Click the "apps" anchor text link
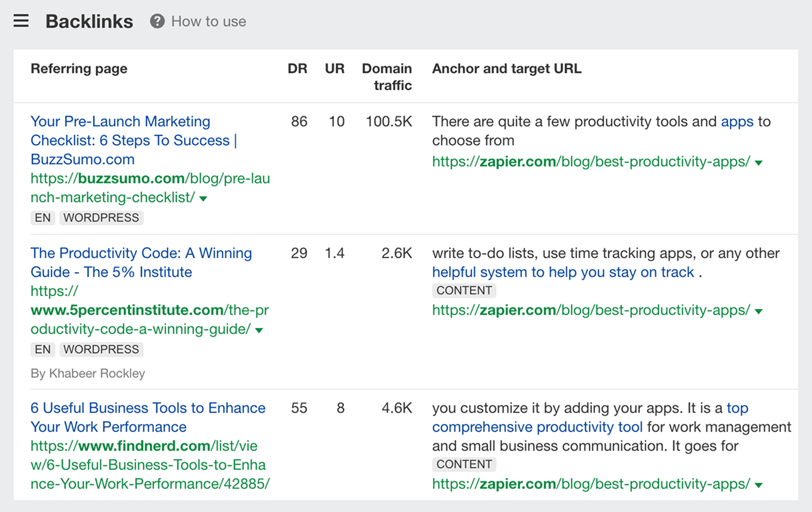Screen dimensions: 812x512 [737, 121]
